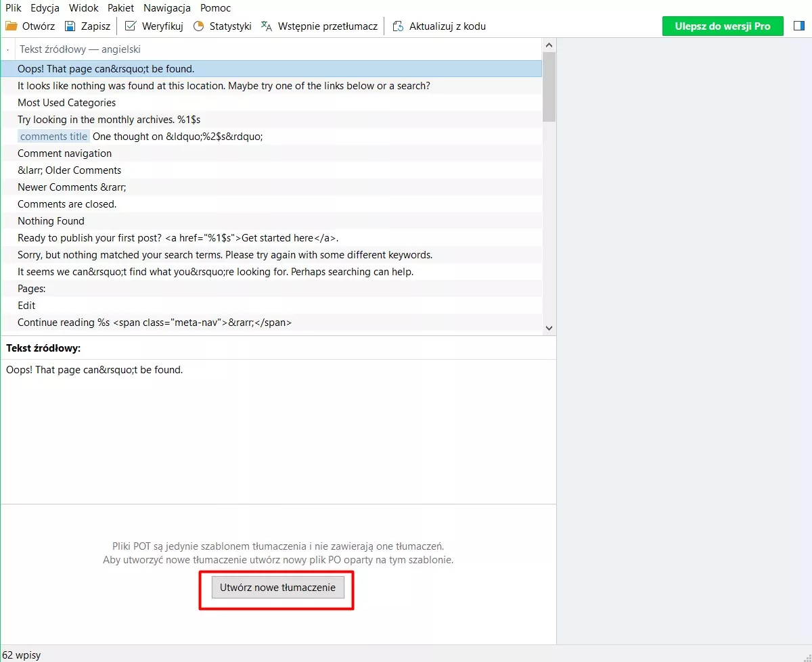Open the Plik menu
The image size is (812, 662).
(x=14, y=8)
